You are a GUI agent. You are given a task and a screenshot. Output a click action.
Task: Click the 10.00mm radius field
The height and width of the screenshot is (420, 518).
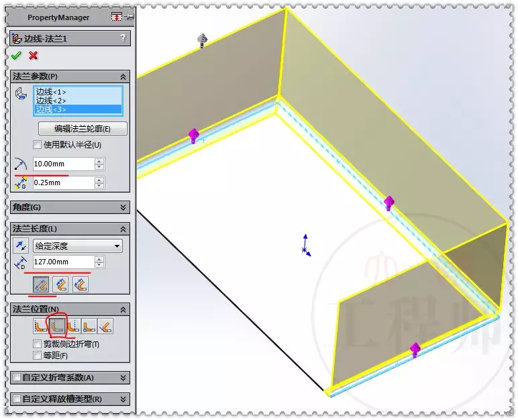(x=64, y=164)
